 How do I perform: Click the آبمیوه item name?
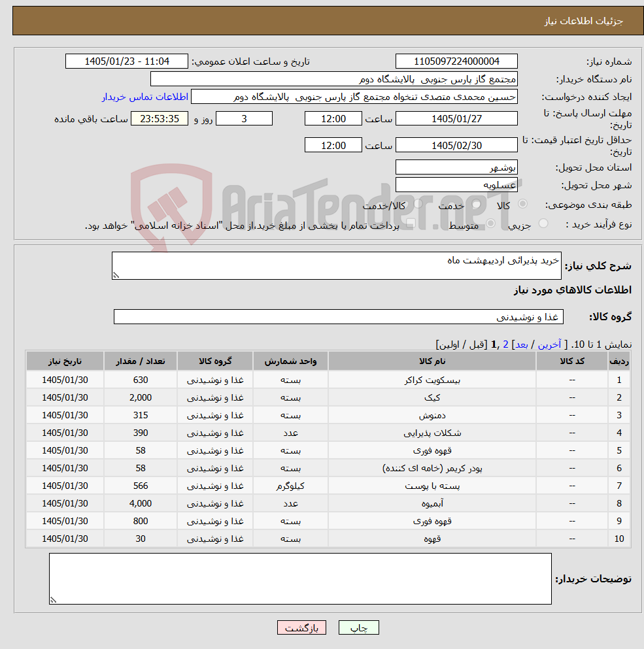tap(432, 503)
